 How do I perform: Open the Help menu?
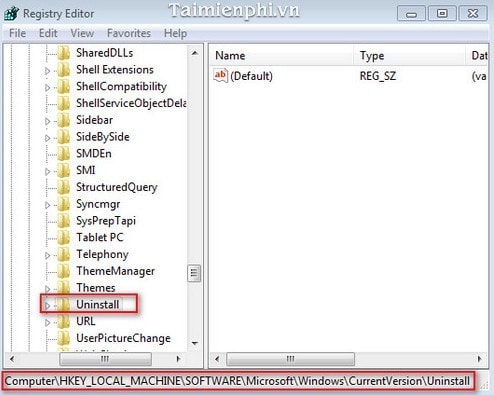175,33
